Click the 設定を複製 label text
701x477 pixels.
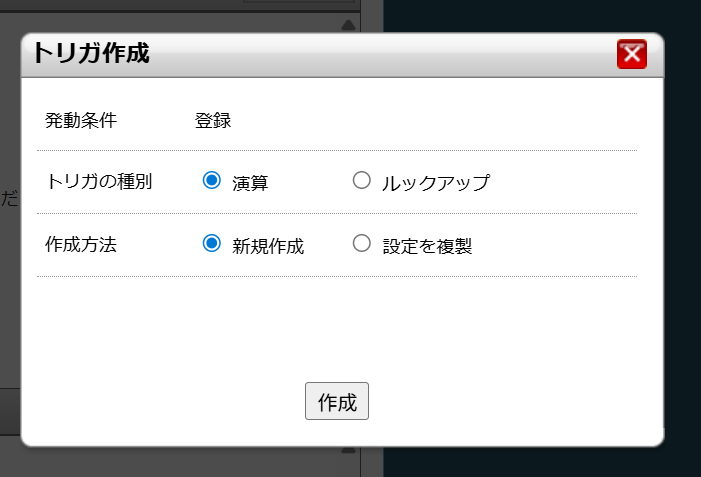click(427, 245)
